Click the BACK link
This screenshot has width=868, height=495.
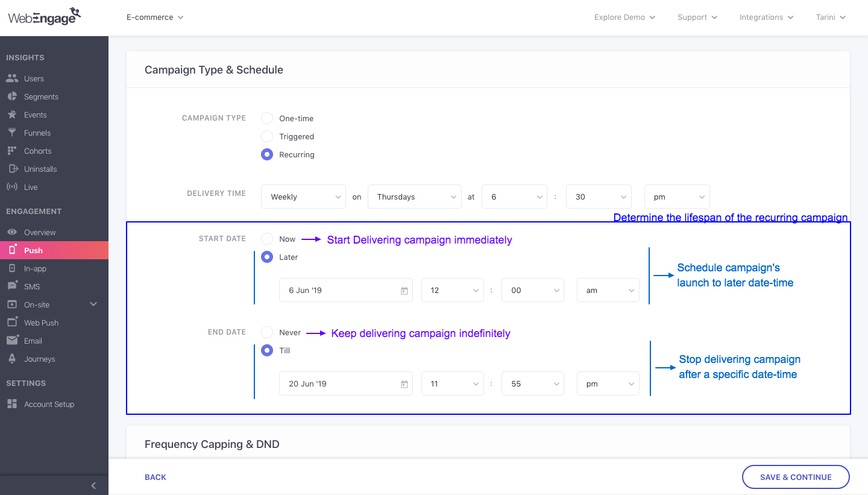156,477
